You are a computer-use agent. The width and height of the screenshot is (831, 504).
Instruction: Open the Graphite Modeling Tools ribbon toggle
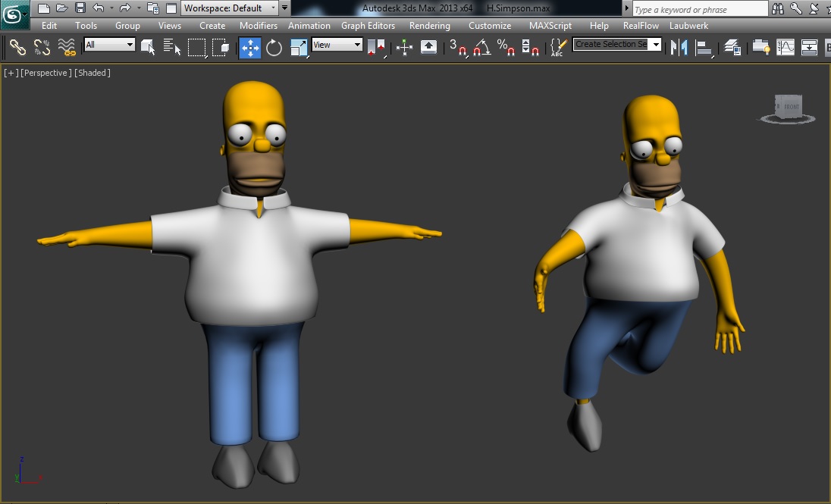(761, 48)
